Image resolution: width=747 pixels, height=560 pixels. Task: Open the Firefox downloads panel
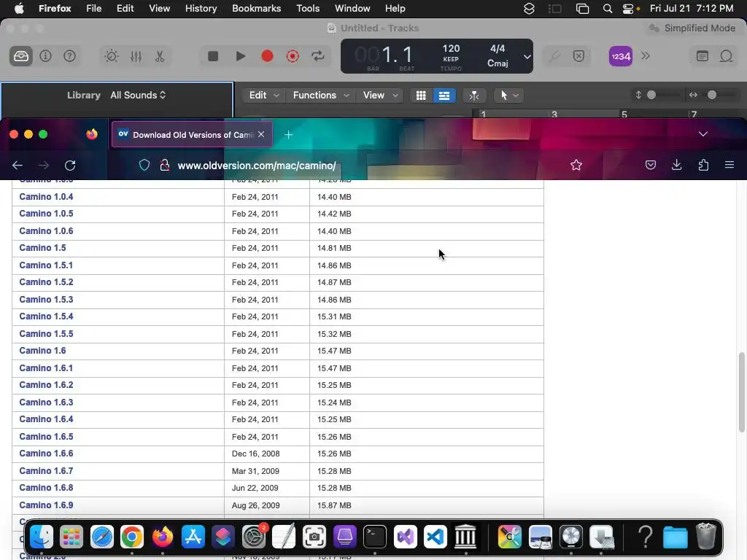pos(676,165)
